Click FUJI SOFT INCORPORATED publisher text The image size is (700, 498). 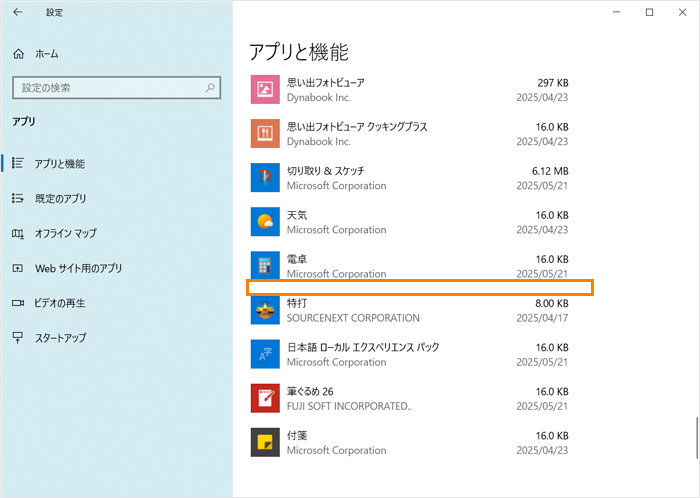coord(349,406)
